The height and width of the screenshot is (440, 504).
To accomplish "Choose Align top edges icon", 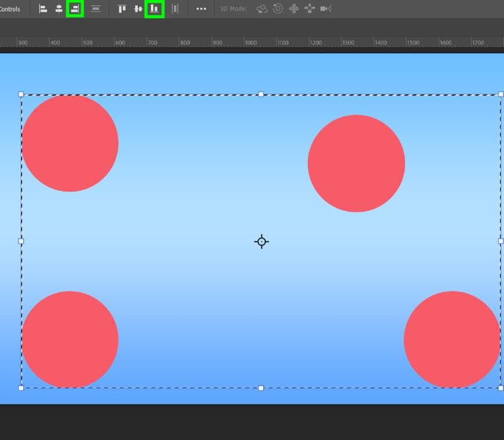I will [122, 9].
